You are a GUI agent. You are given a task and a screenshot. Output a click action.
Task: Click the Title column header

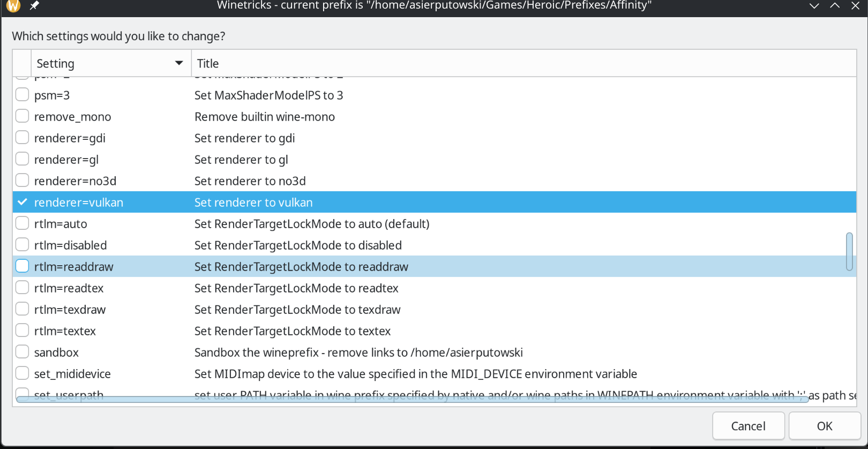(524, 63)
